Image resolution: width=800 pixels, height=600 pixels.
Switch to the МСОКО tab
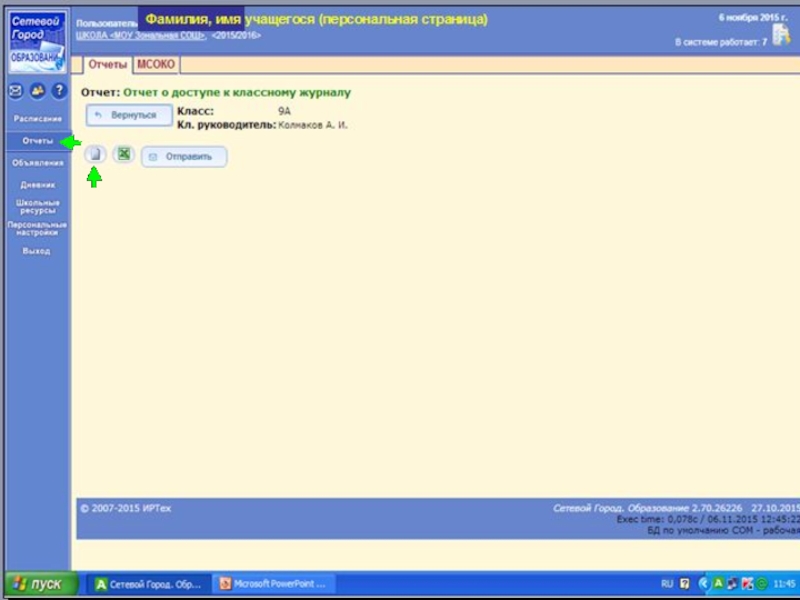tap(155, 65)
